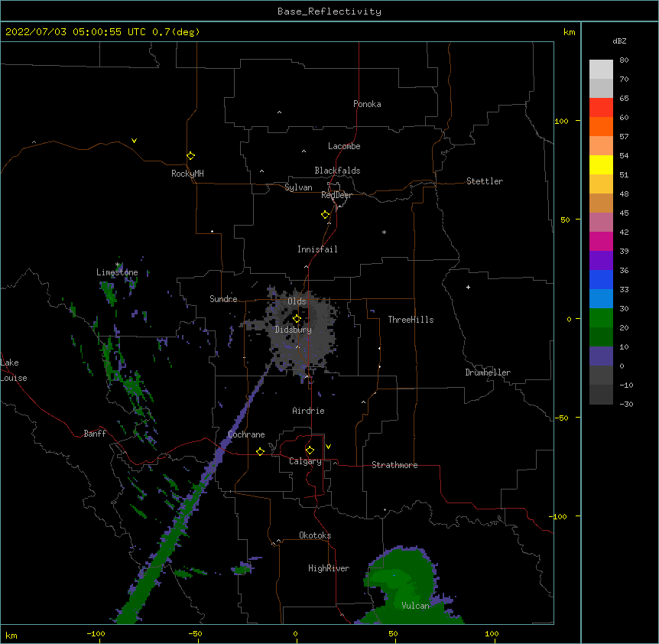Select the dark blue swatch in legend

(601, 279)
